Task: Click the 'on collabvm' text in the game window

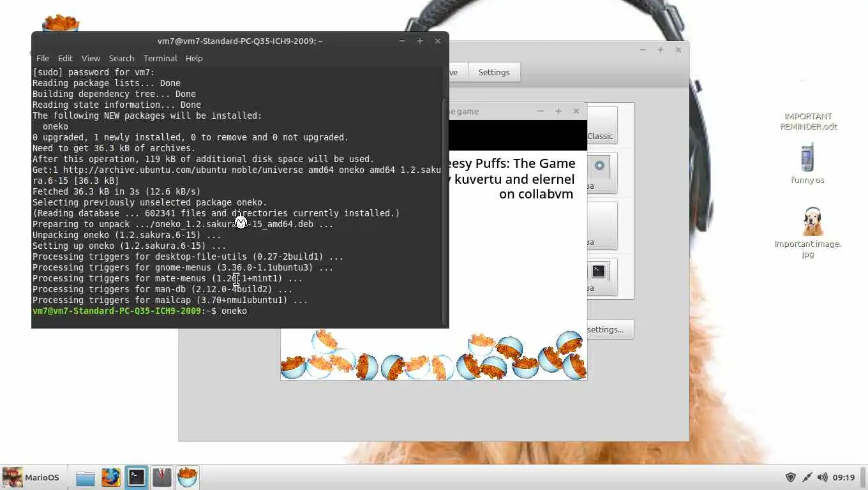Action: [536, 194]
